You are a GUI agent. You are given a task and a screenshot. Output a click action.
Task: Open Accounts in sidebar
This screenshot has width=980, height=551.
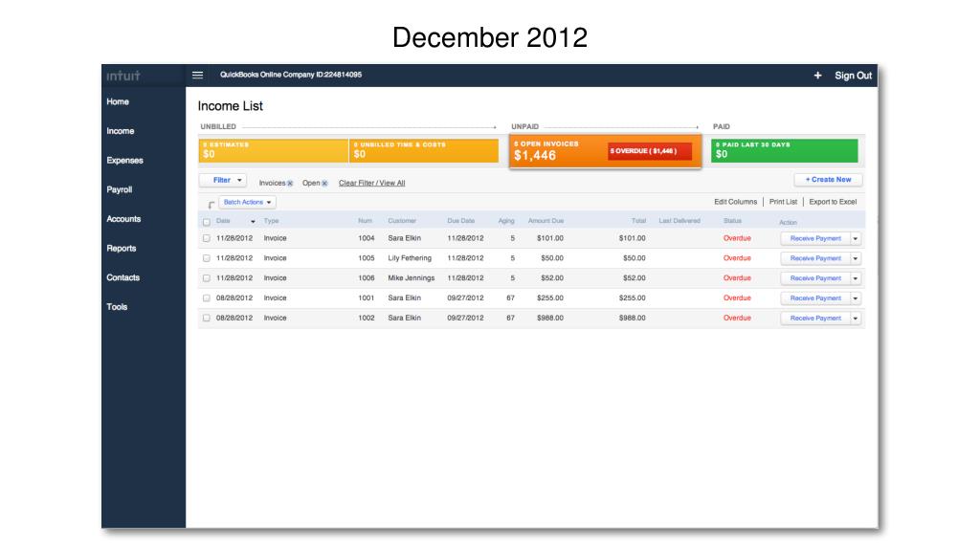click(x=123, y=219)
